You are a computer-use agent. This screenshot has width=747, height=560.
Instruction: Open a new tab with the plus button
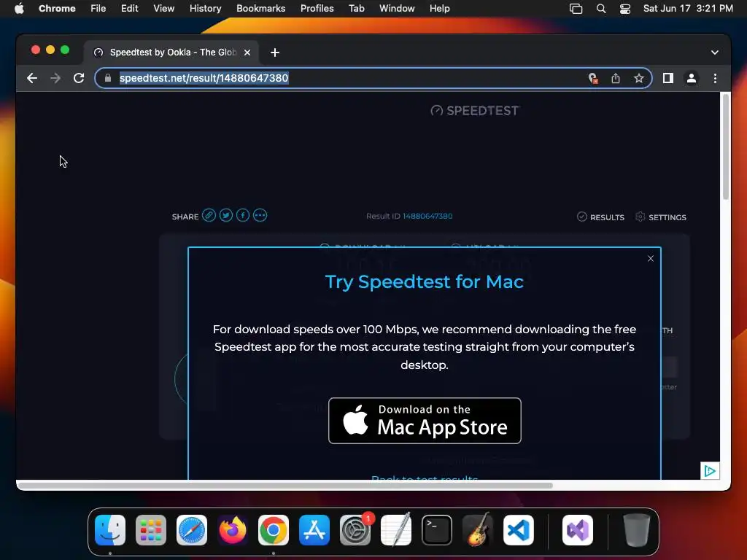[x=275, y=52]
